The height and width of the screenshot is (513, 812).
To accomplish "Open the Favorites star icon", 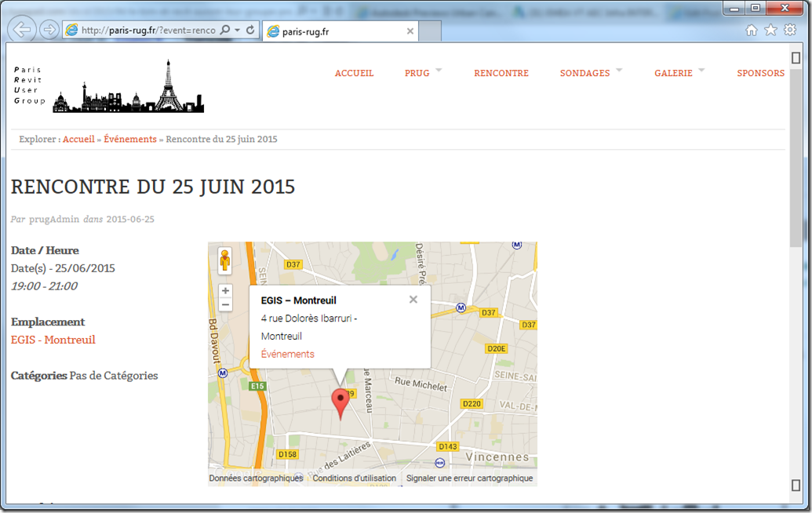I will (x=770, y=30).
